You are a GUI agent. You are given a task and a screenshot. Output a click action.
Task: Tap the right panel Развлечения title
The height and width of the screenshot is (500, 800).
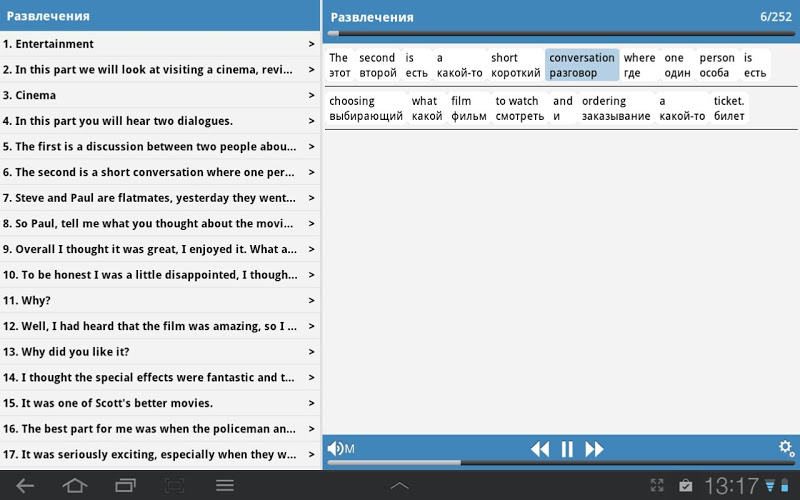tap(372, 17)
